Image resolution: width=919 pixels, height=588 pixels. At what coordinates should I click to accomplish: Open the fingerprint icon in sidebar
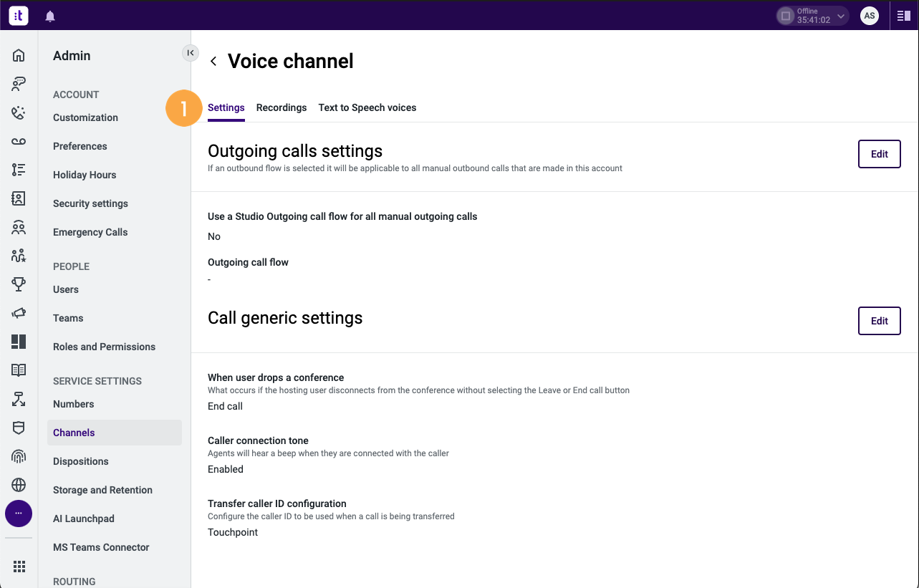(x=19, y=456)
